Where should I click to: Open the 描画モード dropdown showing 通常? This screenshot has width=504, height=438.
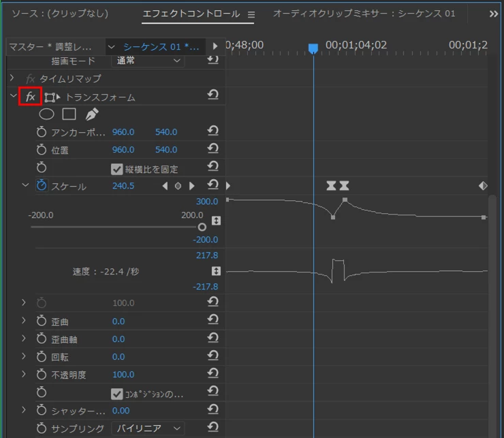click(148, 61)
